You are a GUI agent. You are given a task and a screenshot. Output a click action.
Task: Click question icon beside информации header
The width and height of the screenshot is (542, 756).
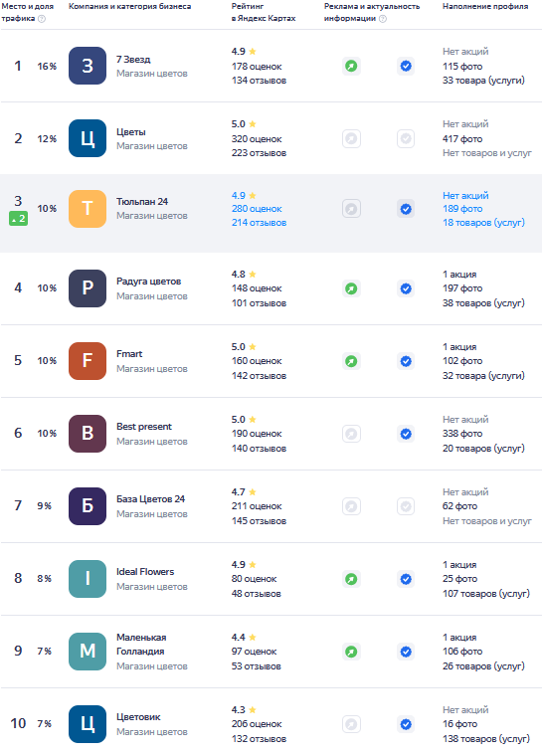tap(383, 19)
